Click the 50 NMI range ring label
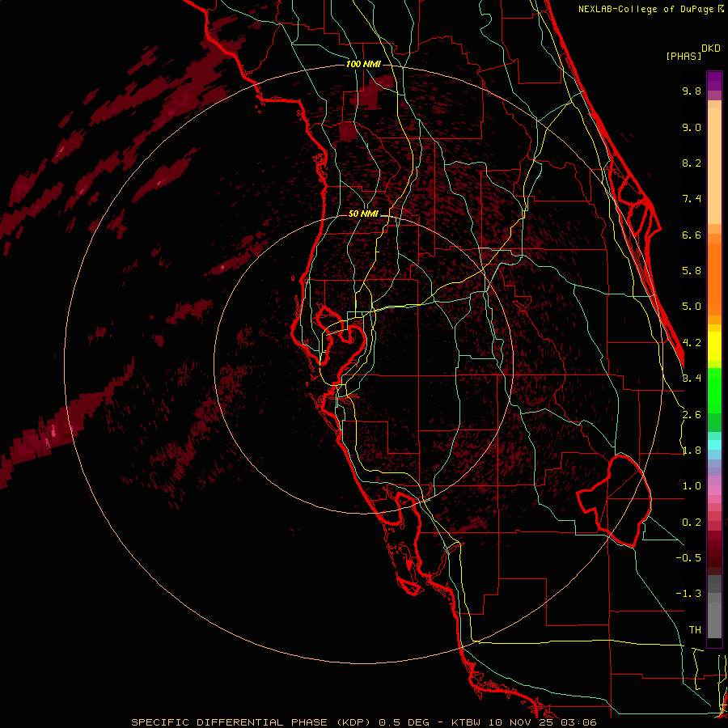The width and height of the screenshot is (728, 728). coord(363,214)
